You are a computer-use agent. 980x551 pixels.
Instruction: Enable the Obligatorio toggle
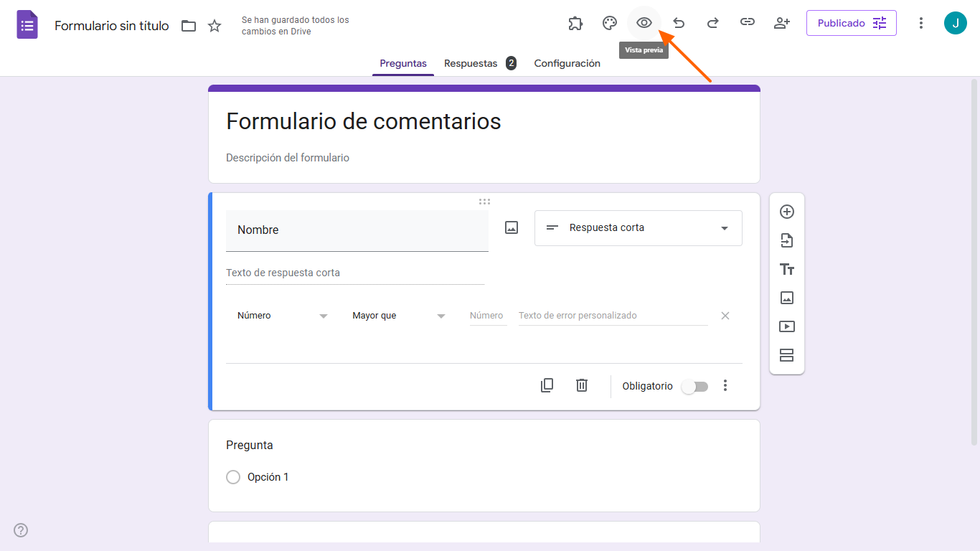point(694,386)
